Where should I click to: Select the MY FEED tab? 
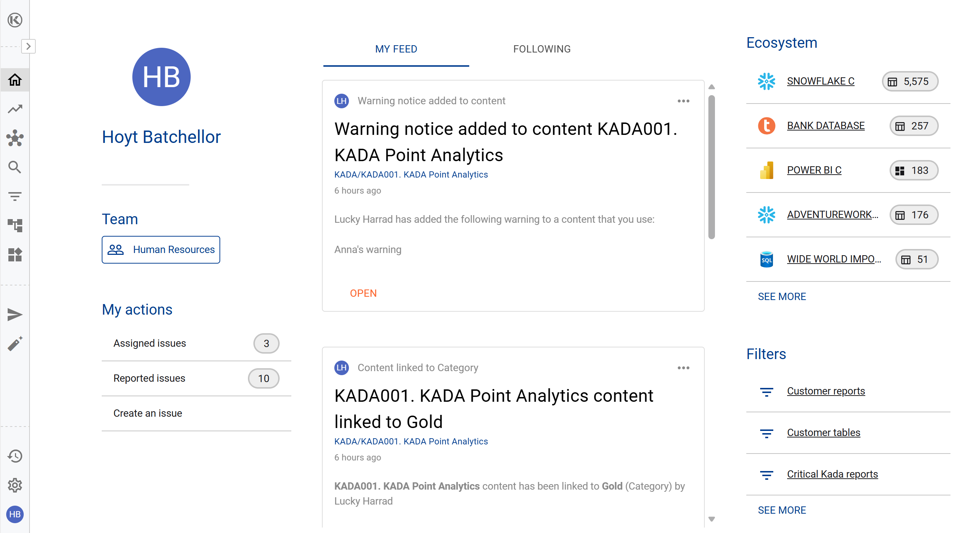[396, 49]
